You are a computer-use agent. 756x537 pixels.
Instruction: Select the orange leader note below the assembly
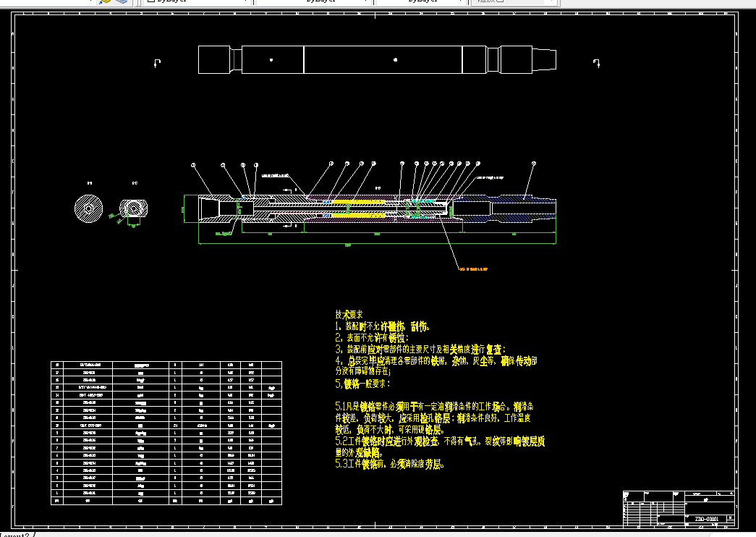pyautogui.click(x=473, y=268)
